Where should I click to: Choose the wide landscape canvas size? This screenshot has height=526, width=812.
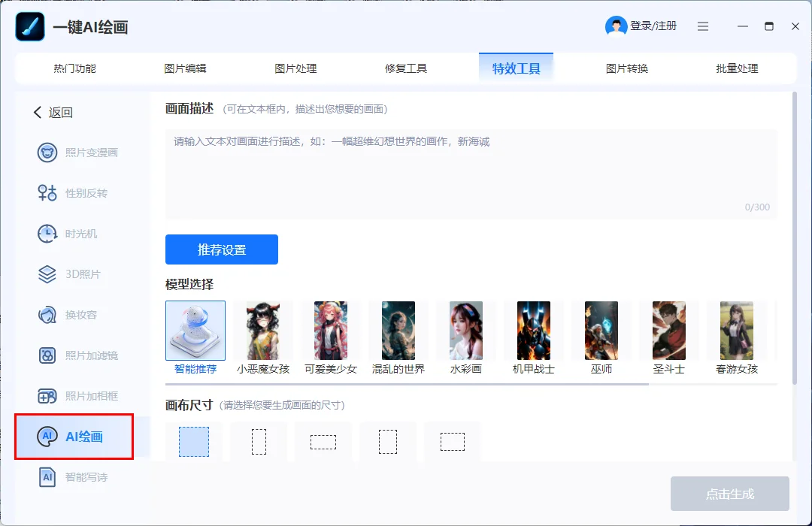point(323,442)
